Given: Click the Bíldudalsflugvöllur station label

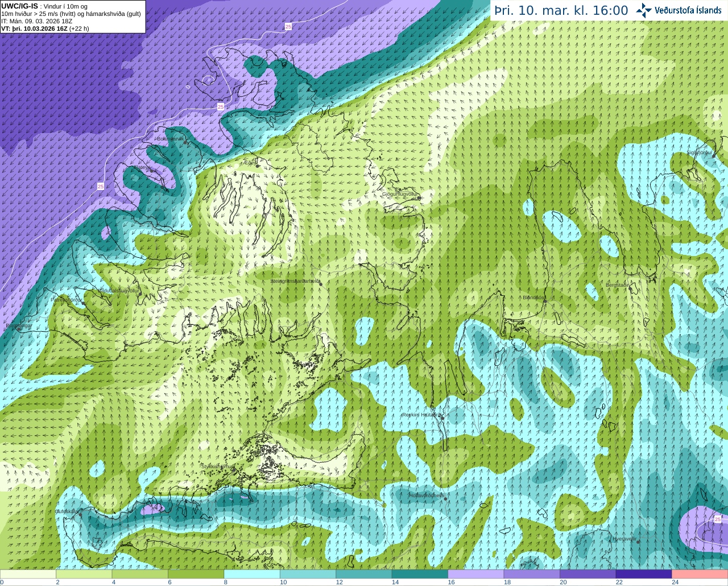Looking at the screenshot, I should 119,290.
